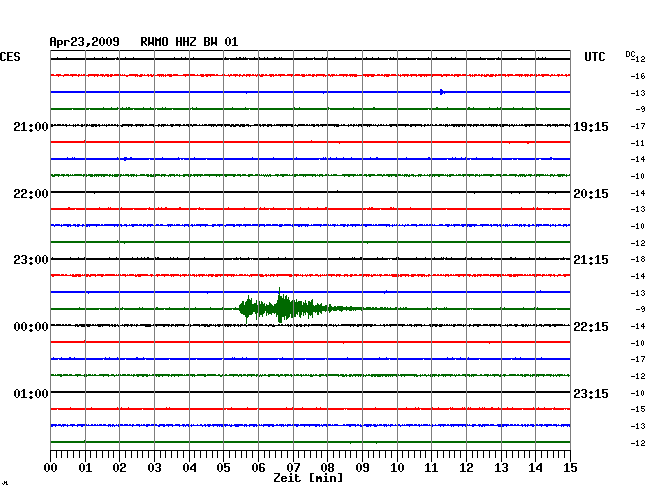Screen dimensions: 650x494
Task: Click the 20:15 UTC time label
Action: coord(591,194)
